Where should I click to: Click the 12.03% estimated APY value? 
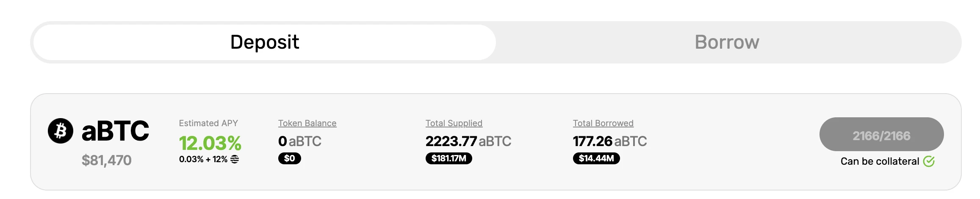coord(210,143)
